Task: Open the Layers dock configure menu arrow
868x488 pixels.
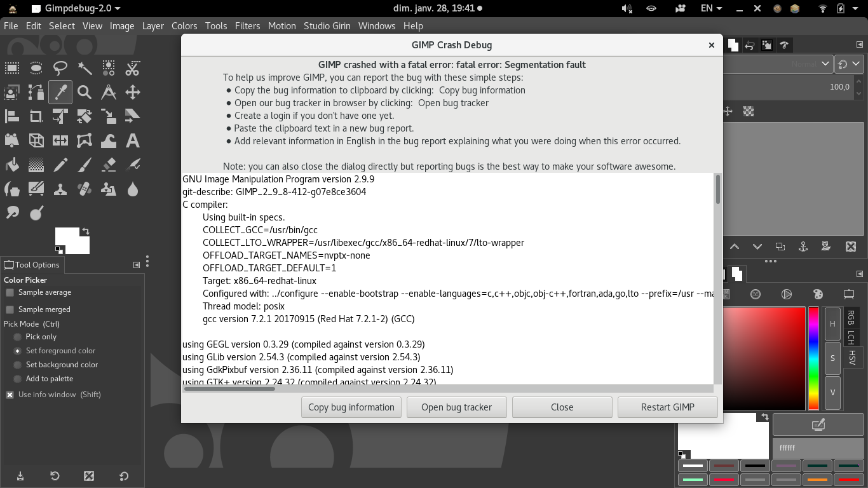Action: 860,44
